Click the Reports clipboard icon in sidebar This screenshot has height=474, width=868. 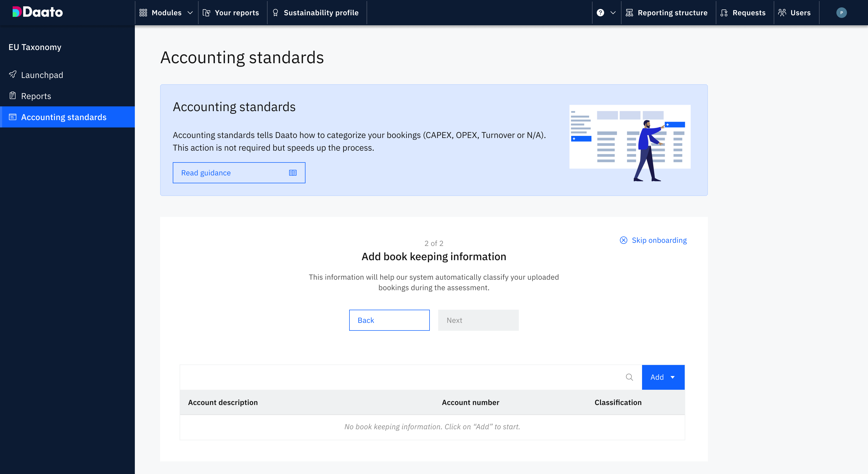pyautogui.click(x=13, y=96)
